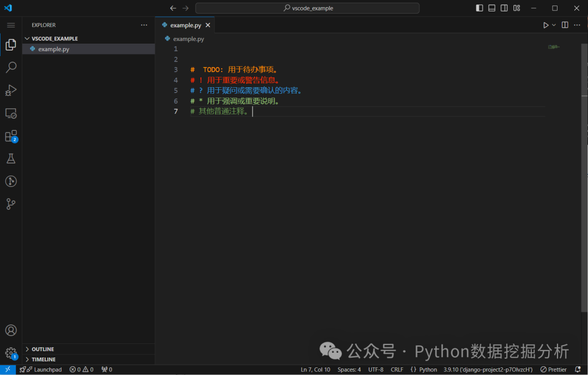Screen dimensions: 588x375
Task: Toggle the bottom panel visibility
Action: pyautogui.click(x=492, y=8)
